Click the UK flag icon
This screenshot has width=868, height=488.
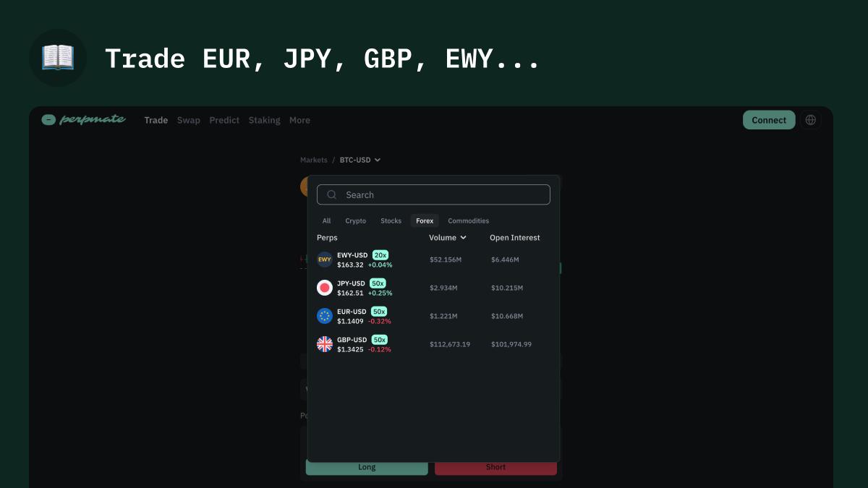click(325, 344)
